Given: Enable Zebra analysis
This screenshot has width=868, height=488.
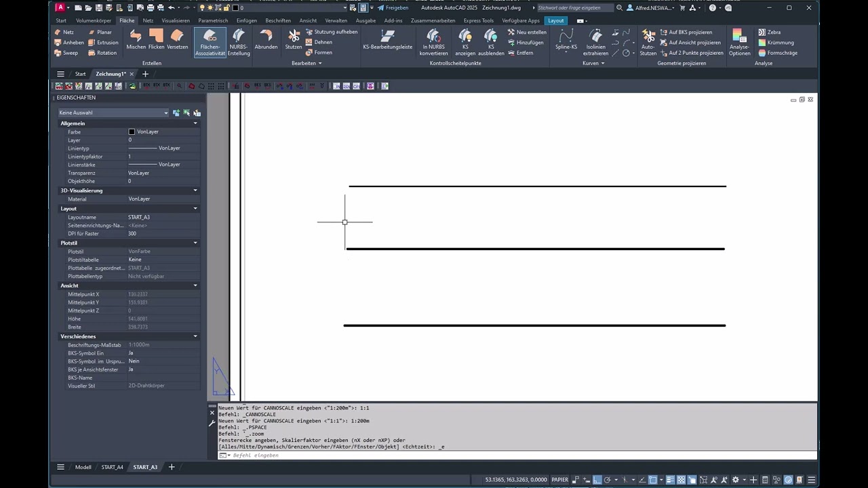Looking at the screenshot, I should (770, 32).
